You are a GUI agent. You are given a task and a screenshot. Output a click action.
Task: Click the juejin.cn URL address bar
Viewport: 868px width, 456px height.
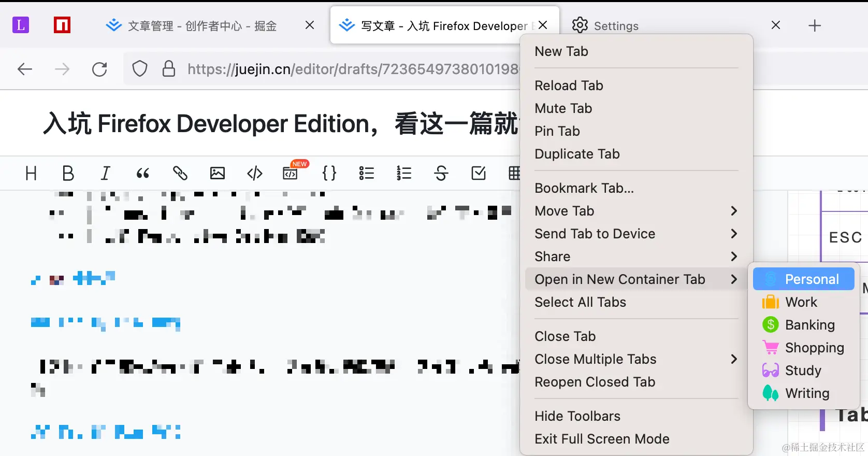point(352,69)
